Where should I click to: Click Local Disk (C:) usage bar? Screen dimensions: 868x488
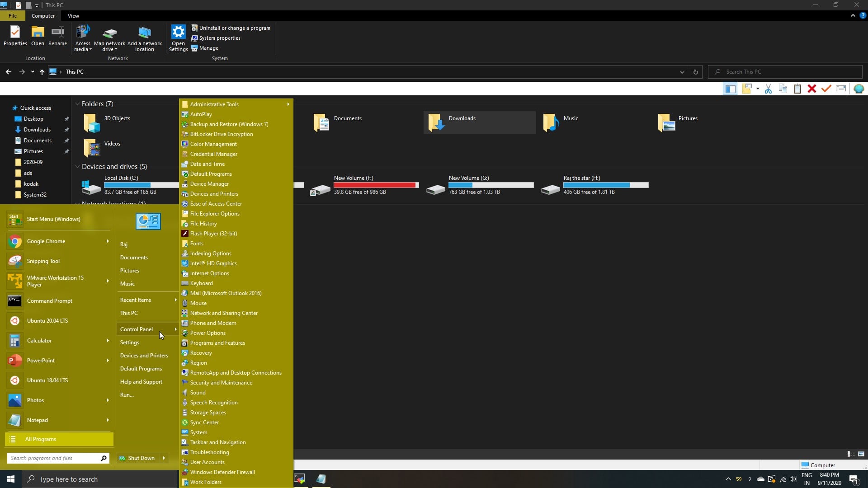pyautogui.click(x=141, y=185)
